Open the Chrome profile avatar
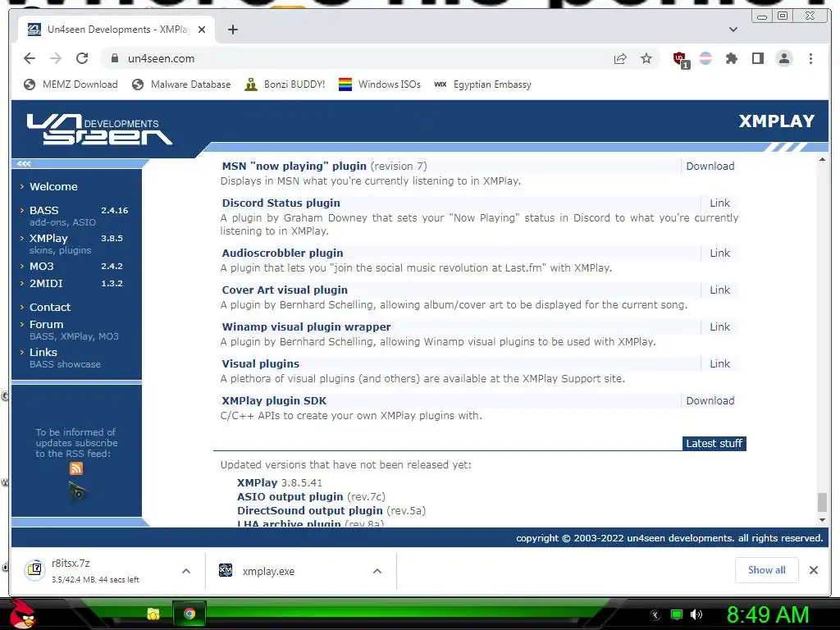The height and width of the screenshot is (630, 840). [783, 58]
